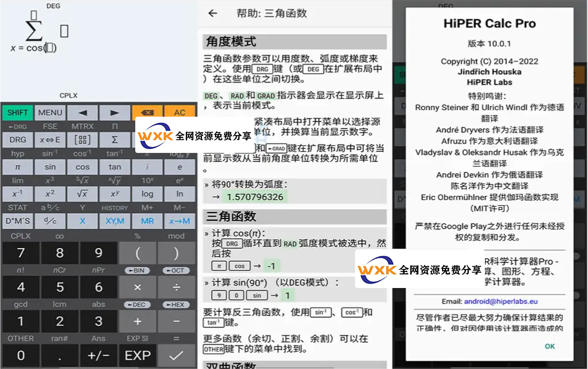
Task: Store to memory with the x→M key
Action: coord(180,221)
